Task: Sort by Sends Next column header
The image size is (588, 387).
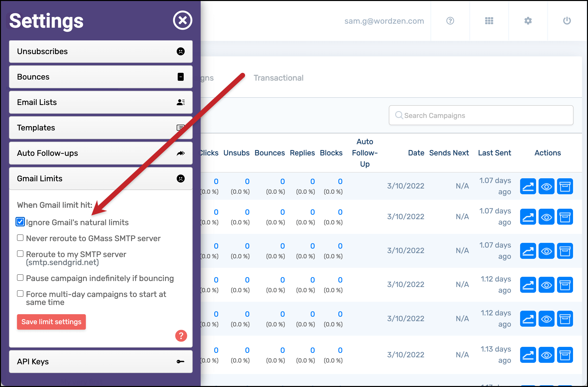Action: 449,153
